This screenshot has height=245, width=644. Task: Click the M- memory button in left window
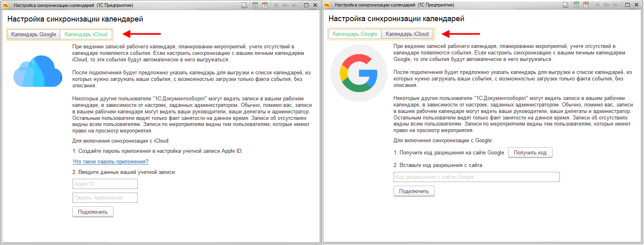pos(295,5)
